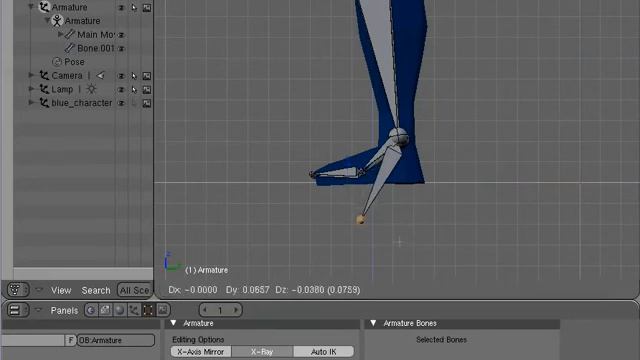Select the Armature object icon in outliner
The image size is (640, 360).
(44, 7)
